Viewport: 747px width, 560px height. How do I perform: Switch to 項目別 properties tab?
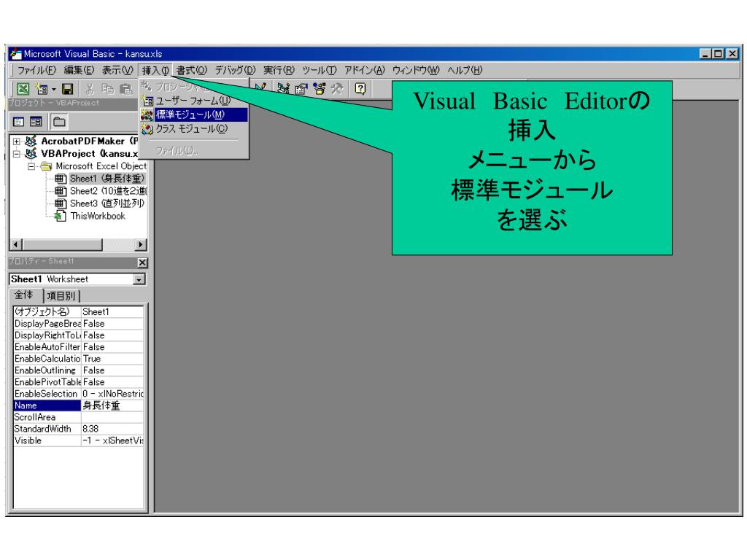pyautogui.click(x=61, y=296)
